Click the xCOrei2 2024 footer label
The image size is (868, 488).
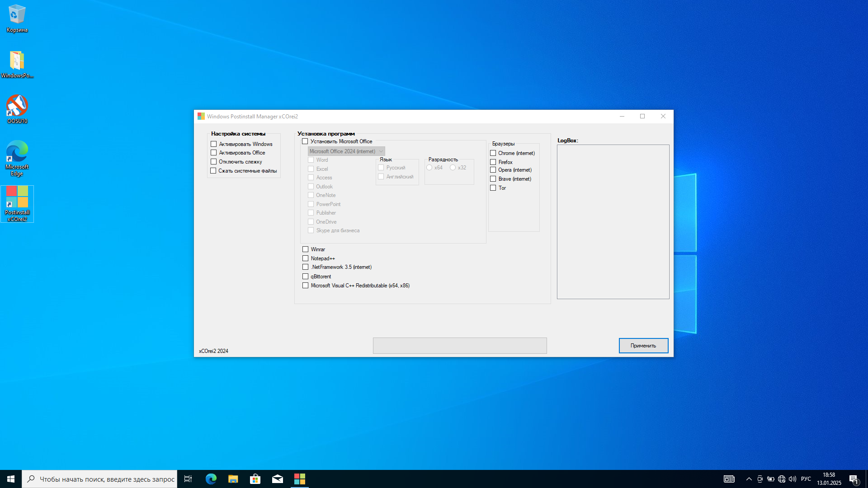click(x=213, y=351)
